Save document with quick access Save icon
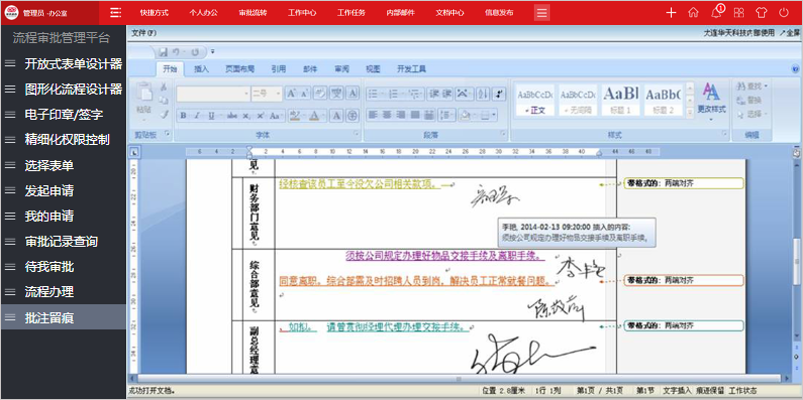803x400 pixels. pos(163,52)
